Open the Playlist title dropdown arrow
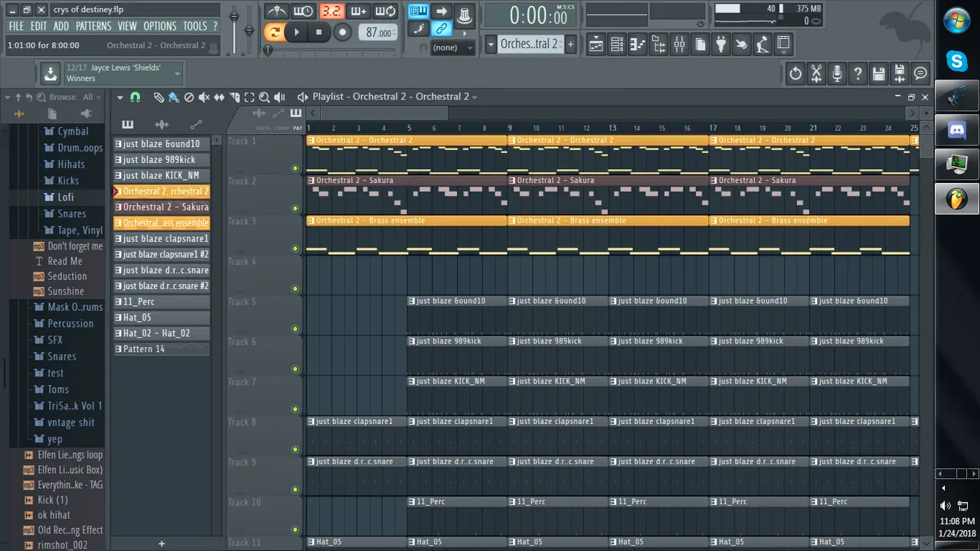The width and height of the screenshot is (980, 551). coord(475,97)
